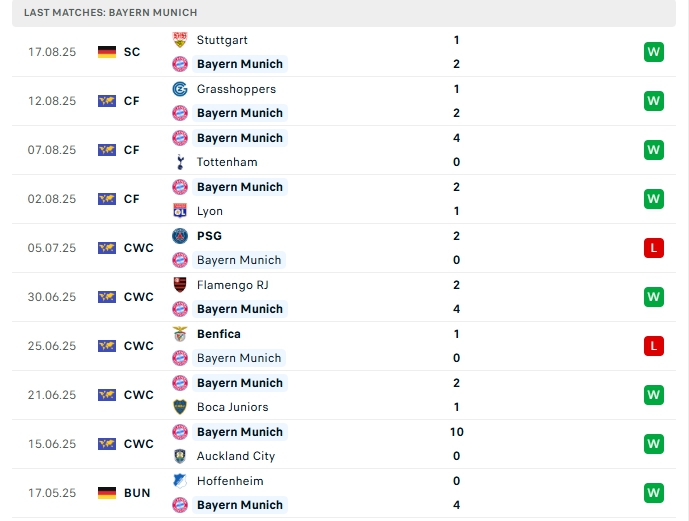The image size is (689, 521).
Task: Click German flag beside SC competition
Action: pyautogui.click(x=107, y=52)
